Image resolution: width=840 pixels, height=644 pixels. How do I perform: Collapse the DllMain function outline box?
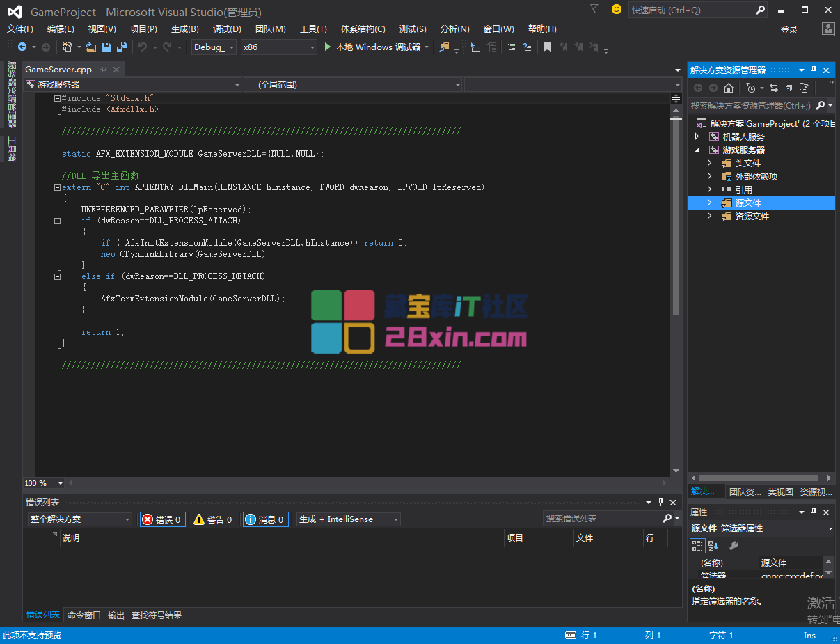[57, 187]
